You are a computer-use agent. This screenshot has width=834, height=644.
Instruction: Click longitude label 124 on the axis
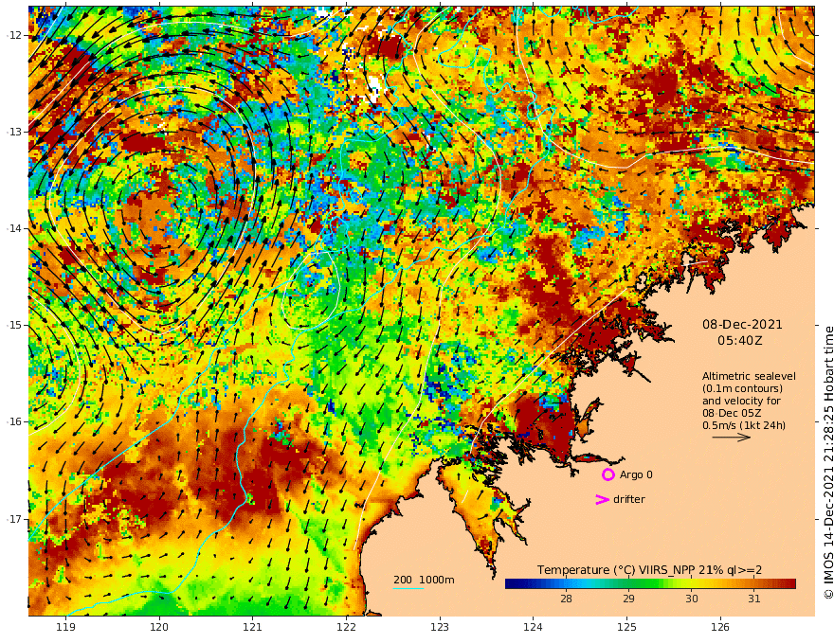[533, 627]
